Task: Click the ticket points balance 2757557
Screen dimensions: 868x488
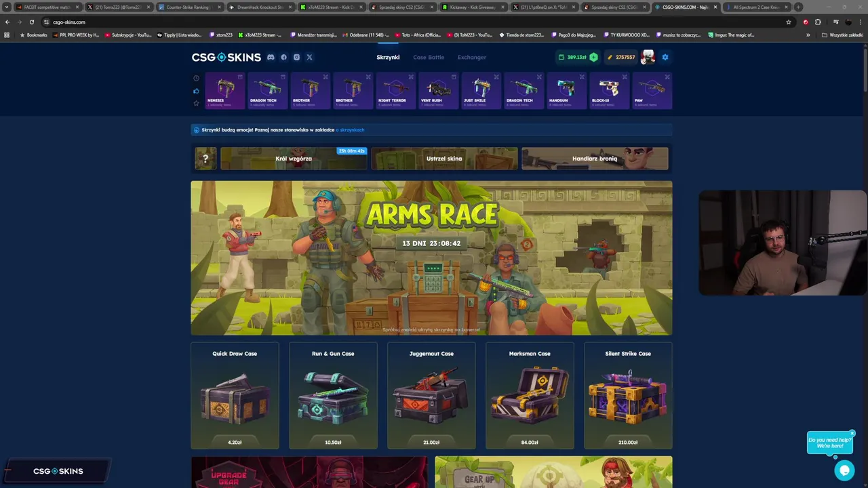Action: click(x=620, y=57)
